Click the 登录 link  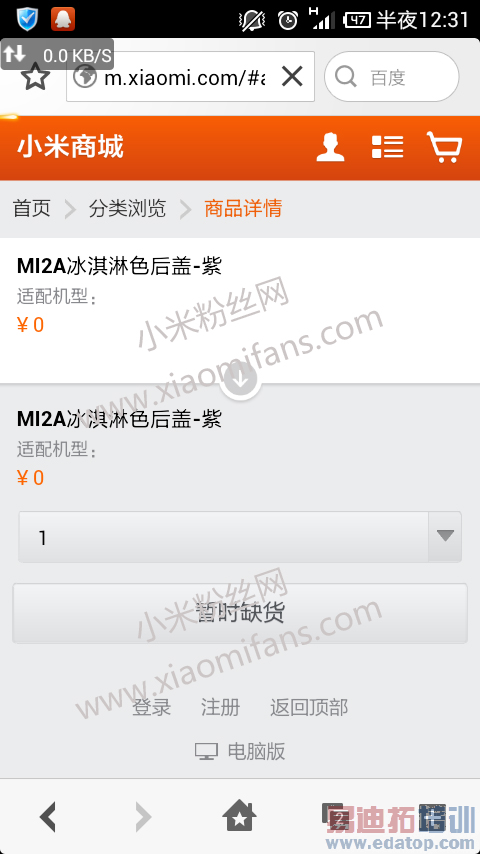click(152, 707)
